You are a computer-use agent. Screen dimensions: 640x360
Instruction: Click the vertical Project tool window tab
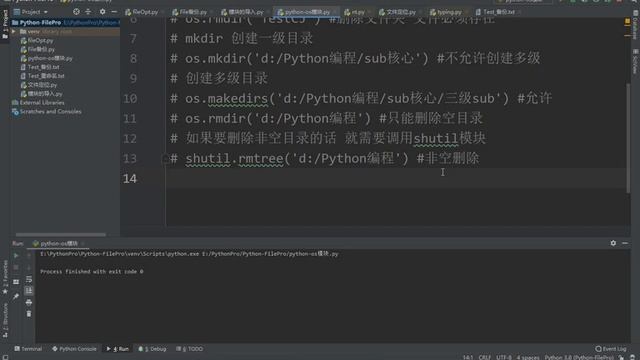click(x=5, y=24)
